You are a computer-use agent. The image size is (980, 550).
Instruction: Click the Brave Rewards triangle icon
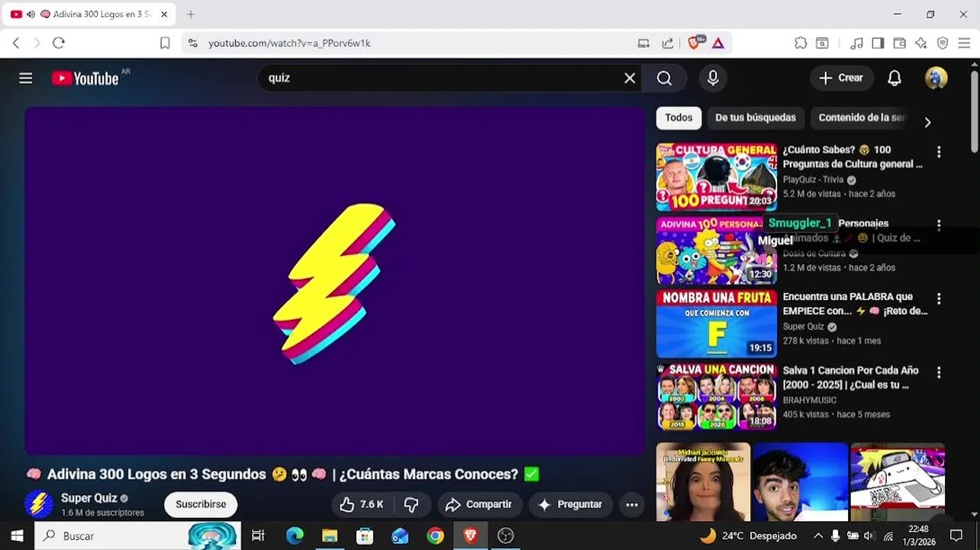coord(718,44)
